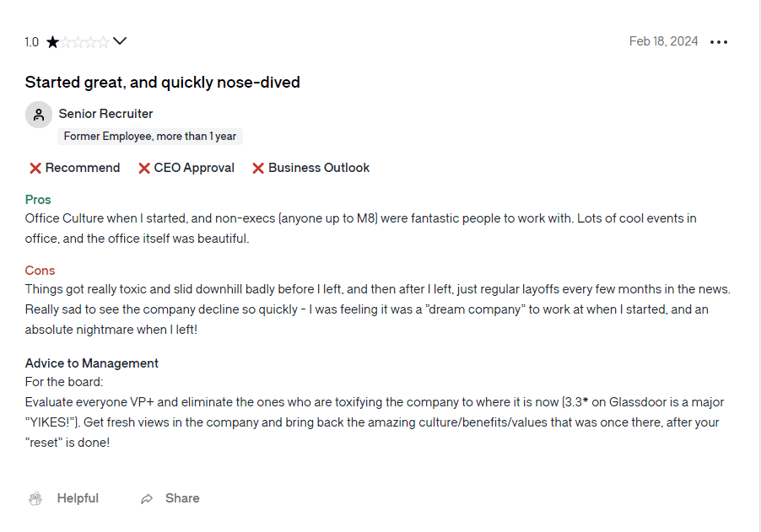Open the three-dot more options menu
761x532 pixels.
(x=718, y=42)
